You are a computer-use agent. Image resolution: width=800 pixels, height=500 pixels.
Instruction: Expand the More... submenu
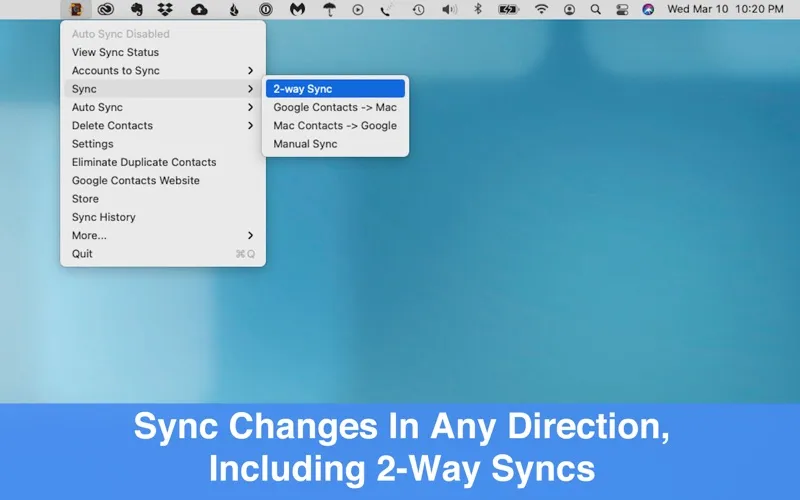[x=162, y=235]
